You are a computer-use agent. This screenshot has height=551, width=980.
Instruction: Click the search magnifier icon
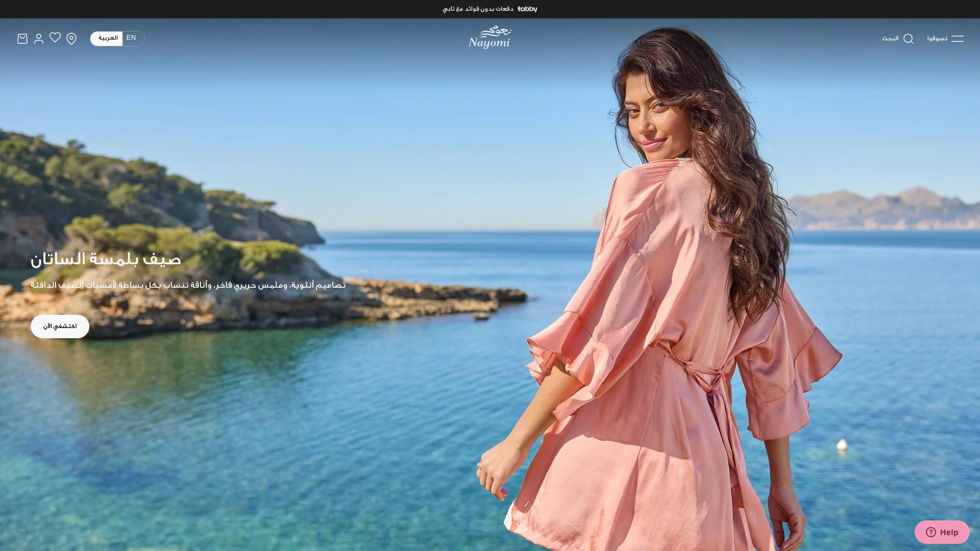(x=909, y=39)
